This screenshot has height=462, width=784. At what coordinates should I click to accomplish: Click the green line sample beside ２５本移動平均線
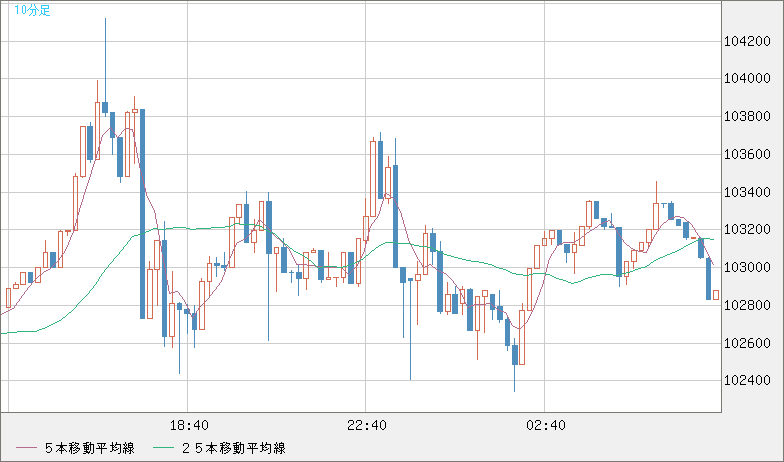(162, 448)
